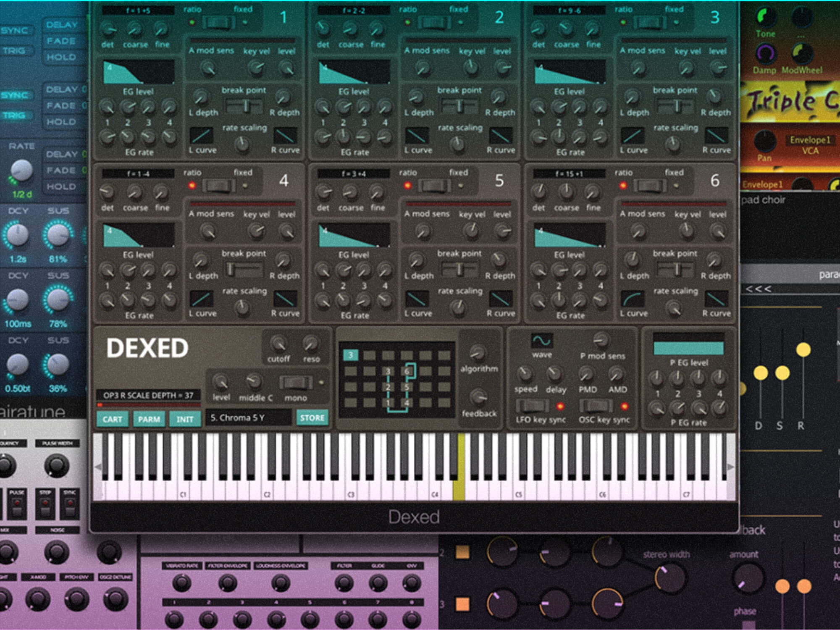Toggle operator 2 ratio/fixed switch
This screenshot has width=840, height=630.
[434, 22]
